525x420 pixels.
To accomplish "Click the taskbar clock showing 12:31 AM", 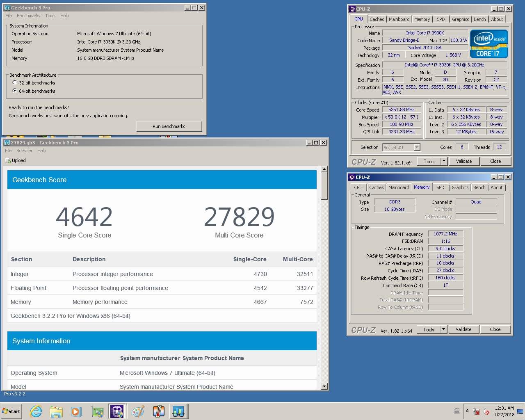I will pos(504,411).
